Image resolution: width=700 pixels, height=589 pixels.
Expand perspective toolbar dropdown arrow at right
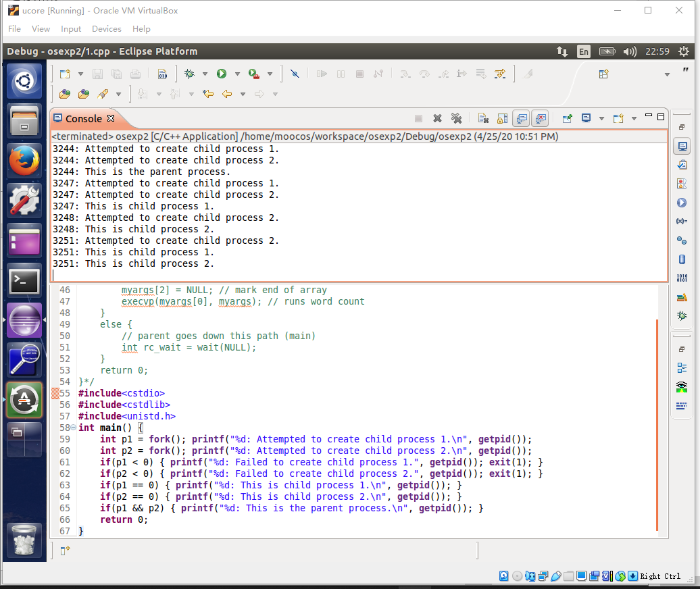pos(667,74)
